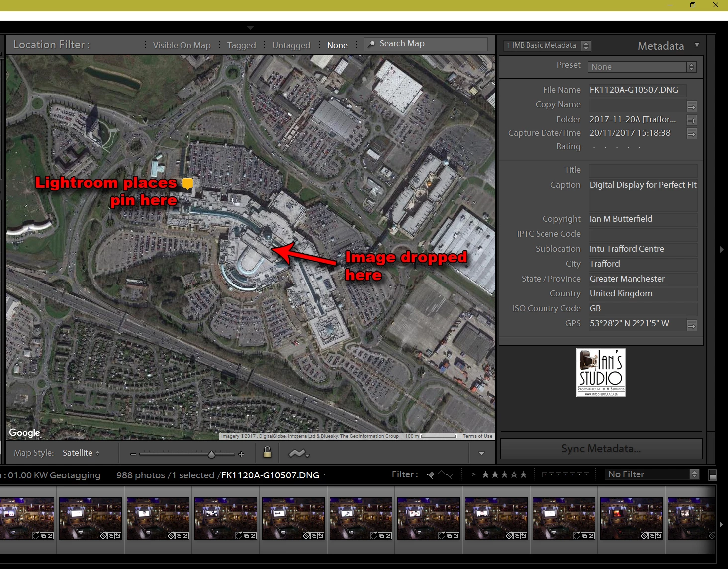Screen dimensions: 728x569
Task: Filter filmstrip by rejected photos flag
Action: pos(450,474)
